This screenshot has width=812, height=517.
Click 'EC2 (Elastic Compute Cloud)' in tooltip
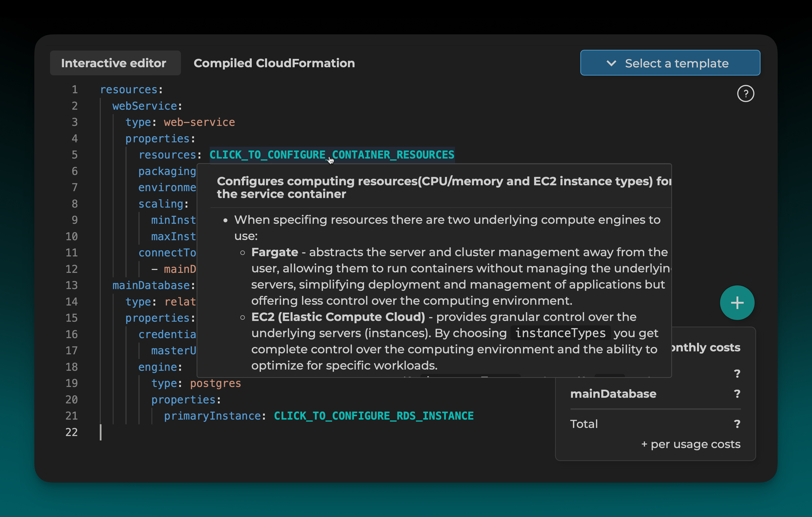pos(338,317)
